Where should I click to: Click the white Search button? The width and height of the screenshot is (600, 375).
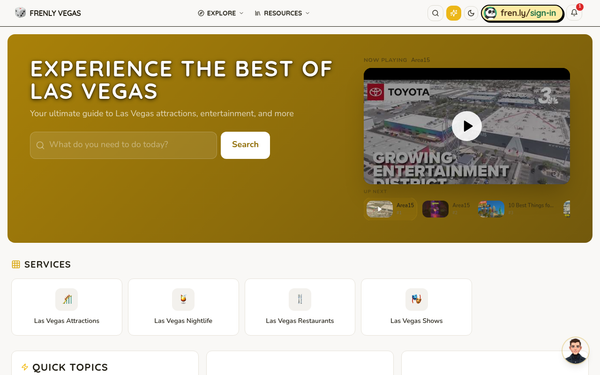tap(245, 145)
